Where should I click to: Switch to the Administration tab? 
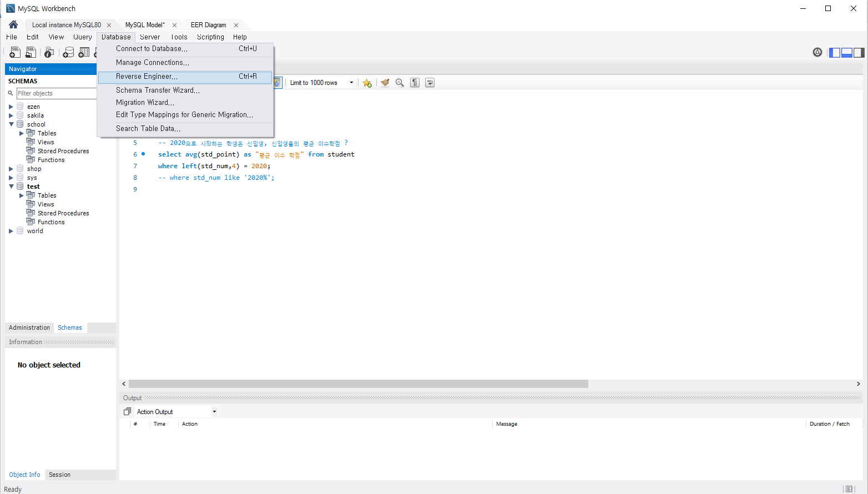[x=29, y=327]
